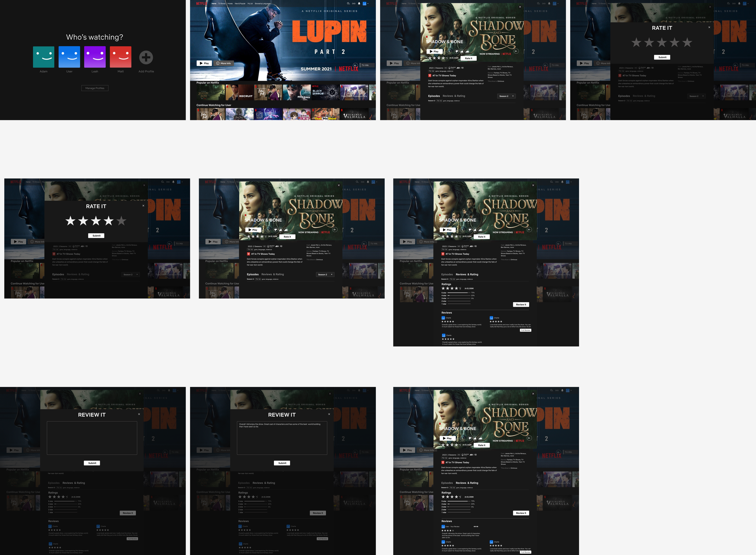Switch to Episodes tab on User's review frame
Screen dimensions: 756x555
click(x=447, y=483)
